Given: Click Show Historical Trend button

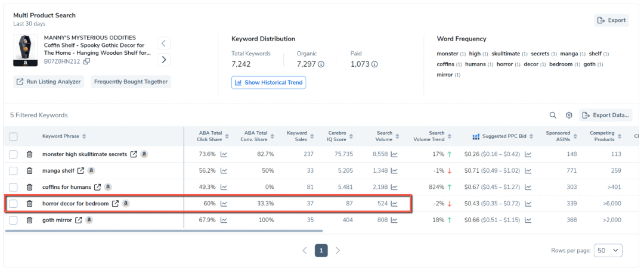Looking at the screenshot, I should point(268,82).
